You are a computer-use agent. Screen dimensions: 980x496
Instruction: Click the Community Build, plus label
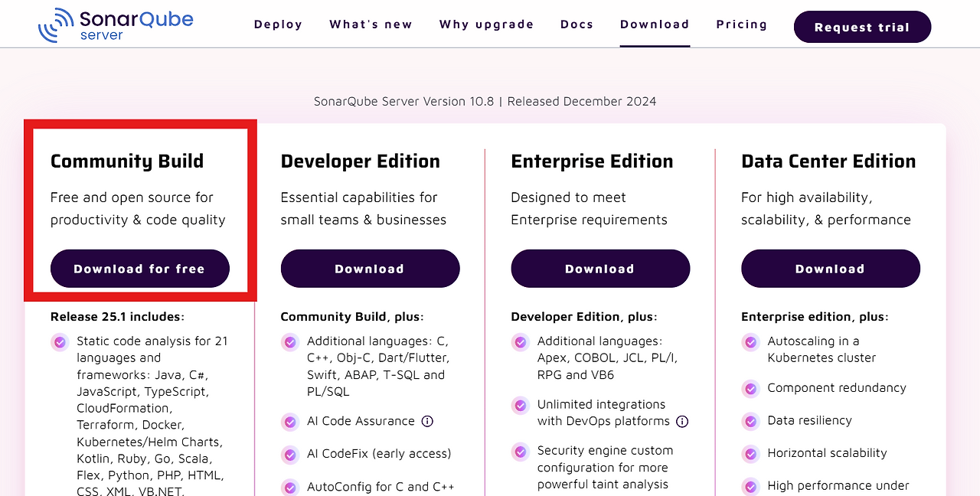(x=352, y=317)
